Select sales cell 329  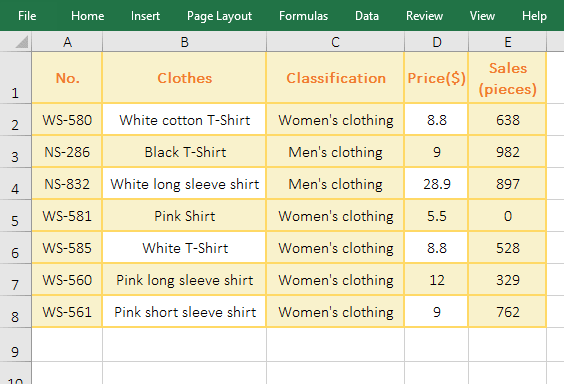click(508, 280)
